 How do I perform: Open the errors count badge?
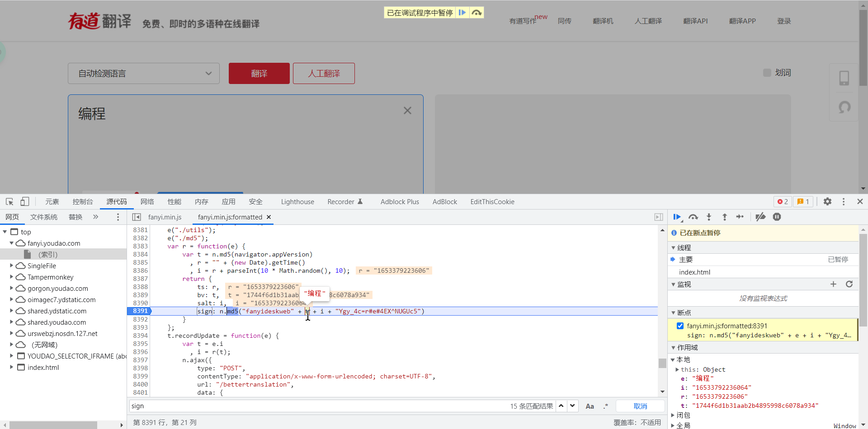tap(783, 202)
